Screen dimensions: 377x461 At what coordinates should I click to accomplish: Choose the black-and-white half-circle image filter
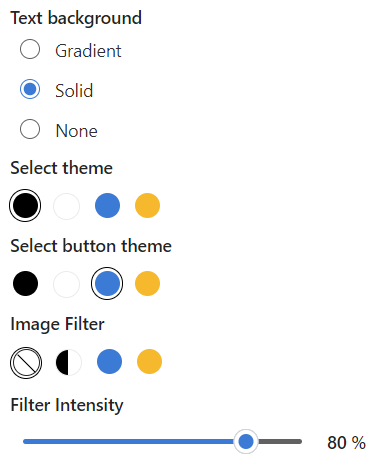click(x=69, y=362)
